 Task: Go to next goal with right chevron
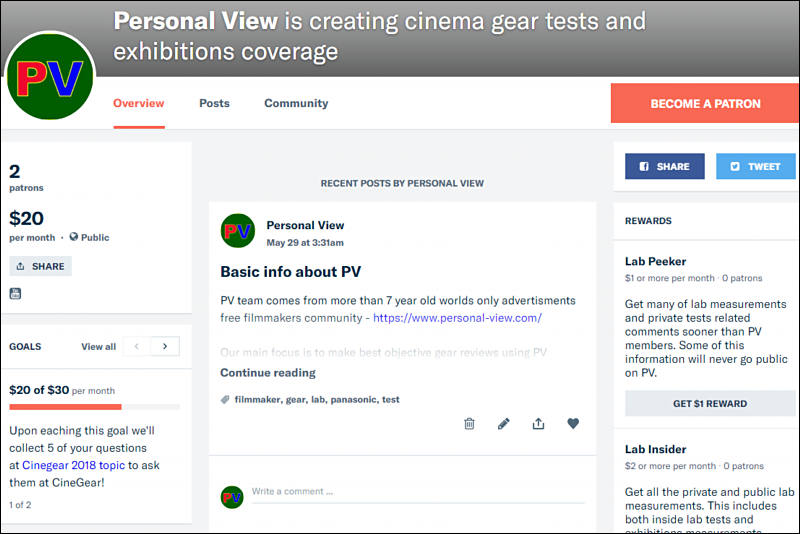coord(165,346)
